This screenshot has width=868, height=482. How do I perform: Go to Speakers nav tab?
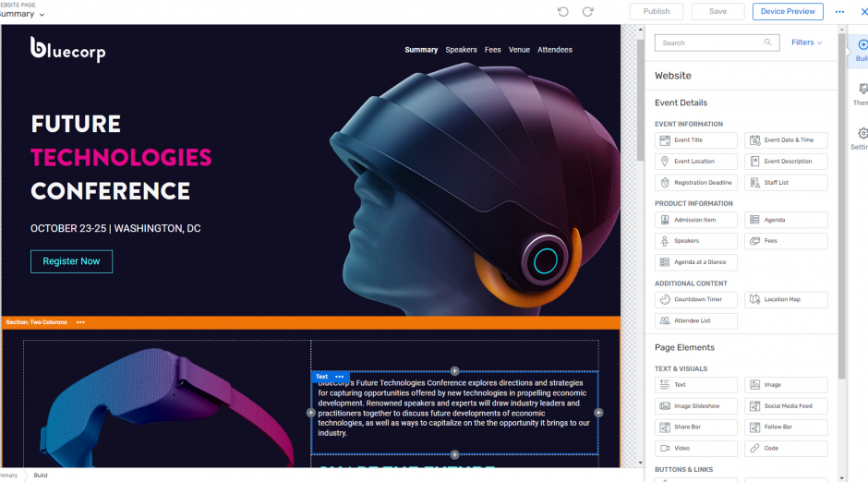pyautogui.click(x=461, y=50)
